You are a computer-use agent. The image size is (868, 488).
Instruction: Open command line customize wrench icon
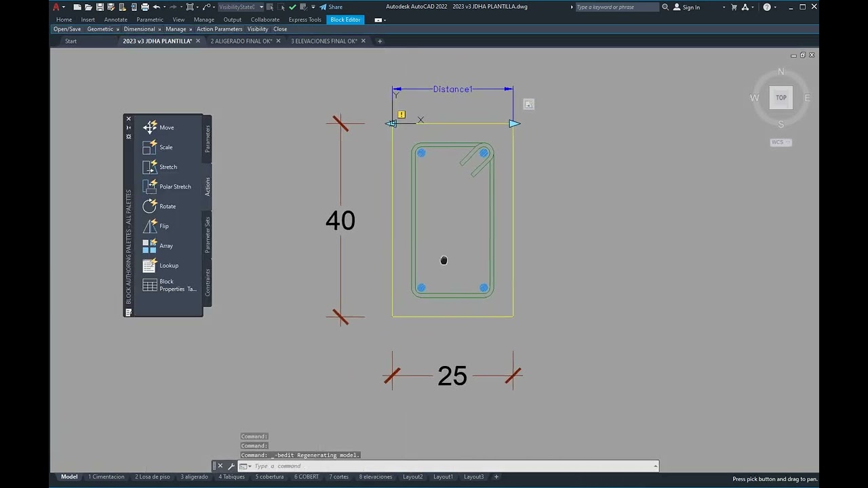click(x=231, y=466)
